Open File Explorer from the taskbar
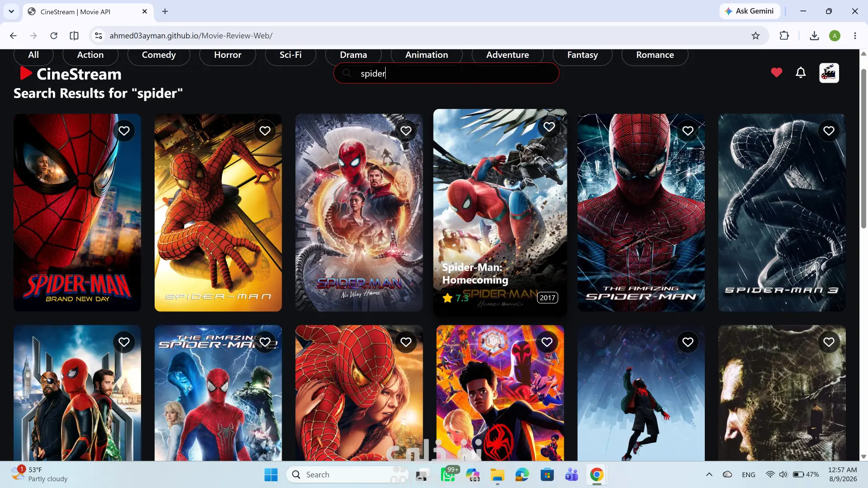The image size is (868, 488). coord(497,475)
